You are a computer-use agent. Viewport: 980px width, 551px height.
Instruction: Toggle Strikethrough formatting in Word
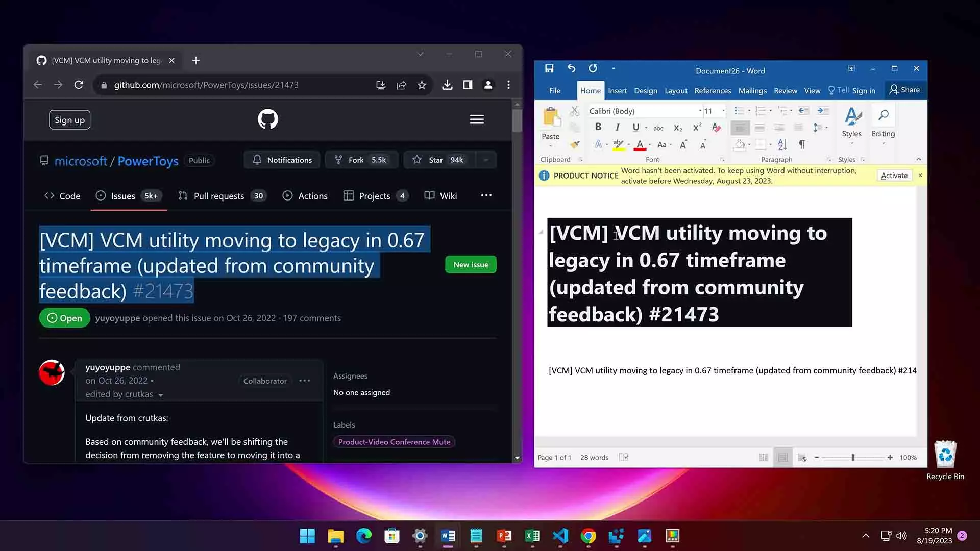[x=658, y=128]
